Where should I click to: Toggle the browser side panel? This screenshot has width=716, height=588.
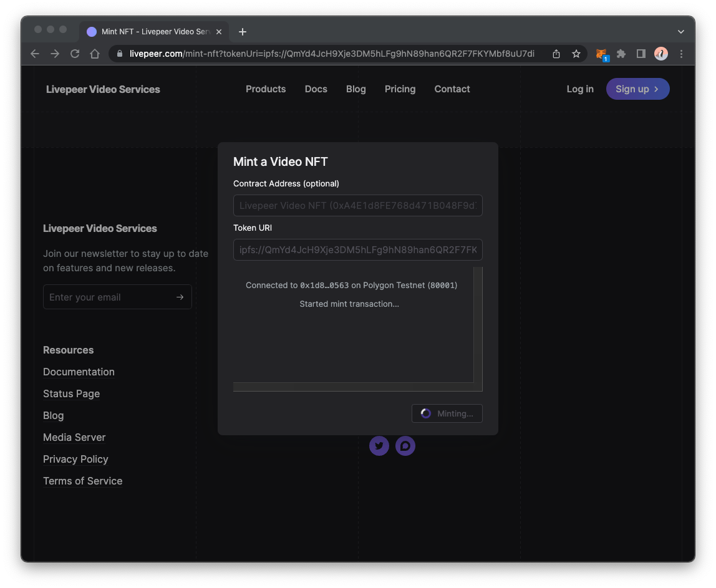pos(641,54)
